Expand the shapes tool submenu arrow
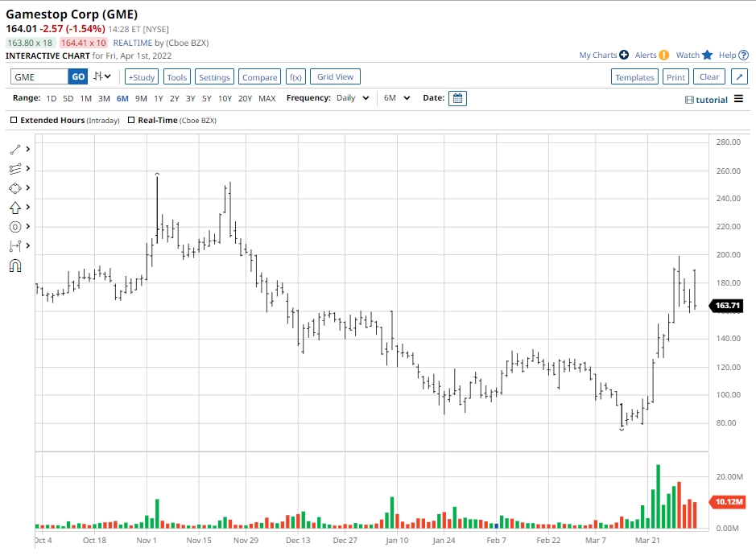This screenshot has height=560, width=756. 28,188
